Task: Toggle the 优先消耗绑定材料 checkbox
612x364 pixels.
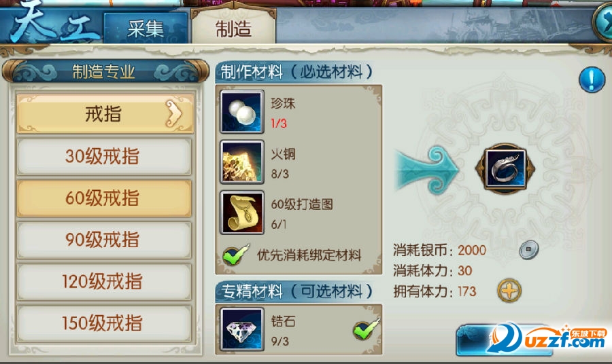Action: pos(235,255)
